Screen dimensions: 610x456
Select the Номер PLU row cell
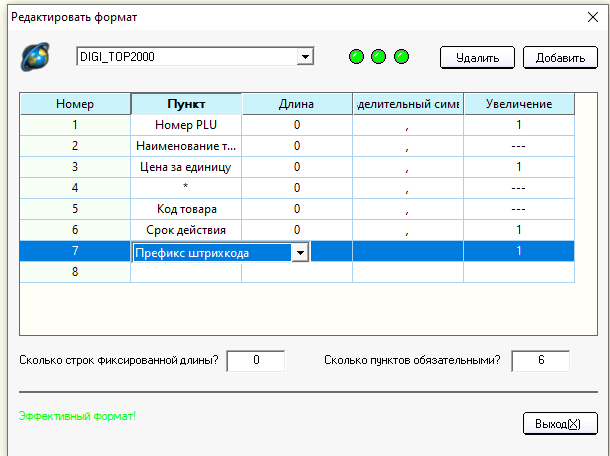click(x=186, y=125)
